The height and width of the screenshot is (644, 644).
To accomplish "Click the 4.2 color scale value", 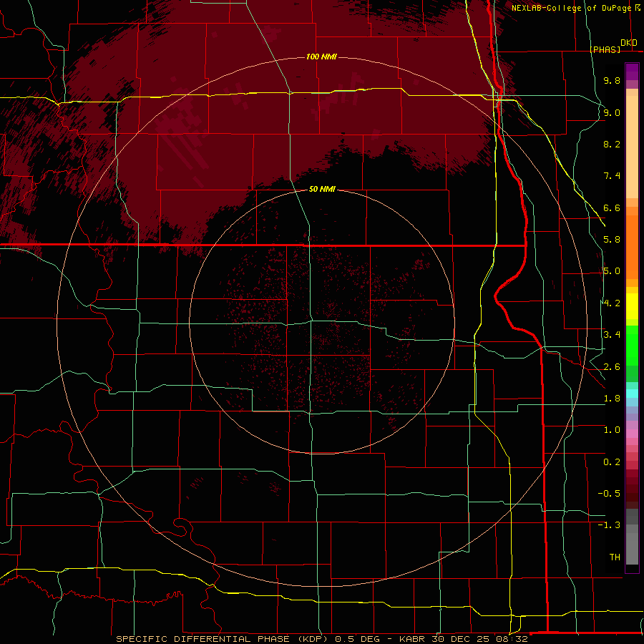I will pyautogui.click(x=612, y=303).
